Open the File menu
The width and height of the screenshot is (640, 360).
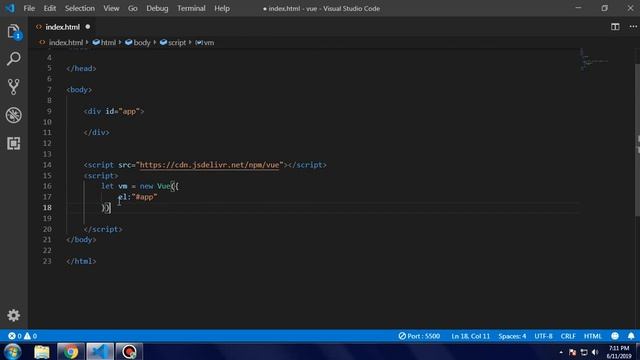(x=29, y=8)
